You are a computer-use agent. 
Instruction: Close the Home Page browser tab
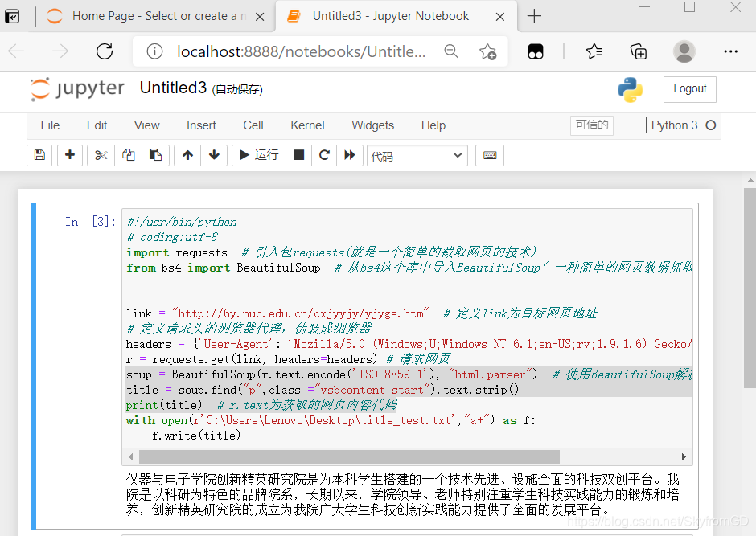pos(260,17)
